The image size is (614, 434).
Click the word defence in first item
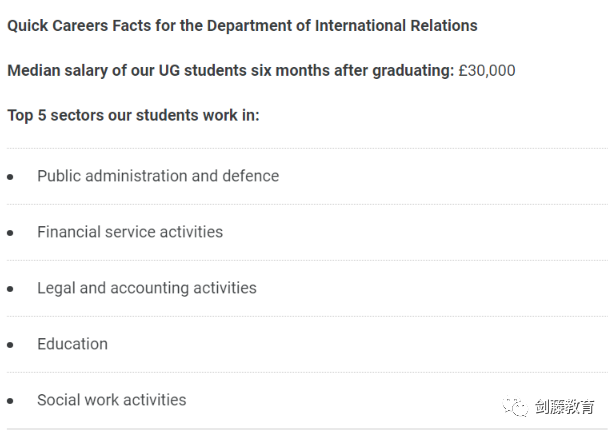click(x=251, y=176)
